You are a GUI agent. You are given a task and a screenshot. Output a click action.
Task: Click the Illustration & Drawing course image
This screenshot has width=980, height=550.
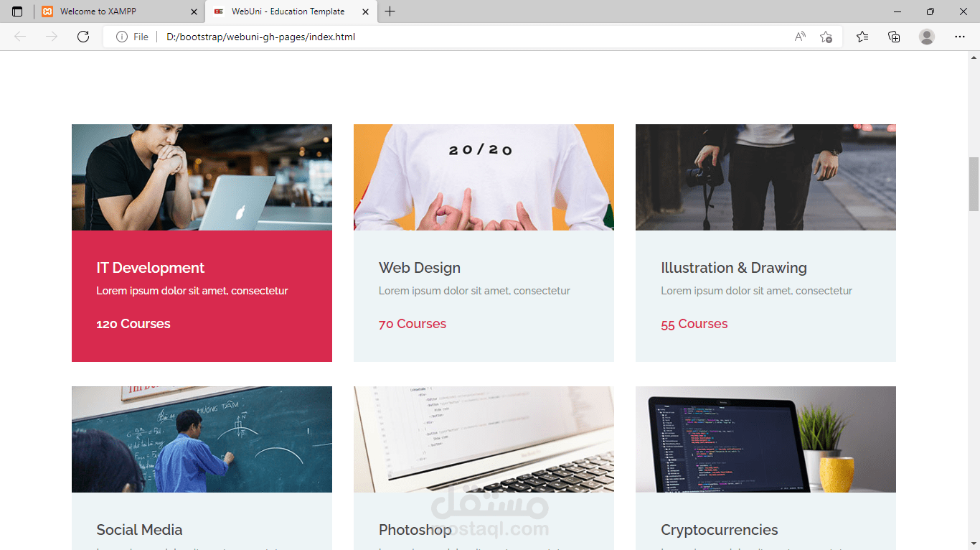point(765,177)
